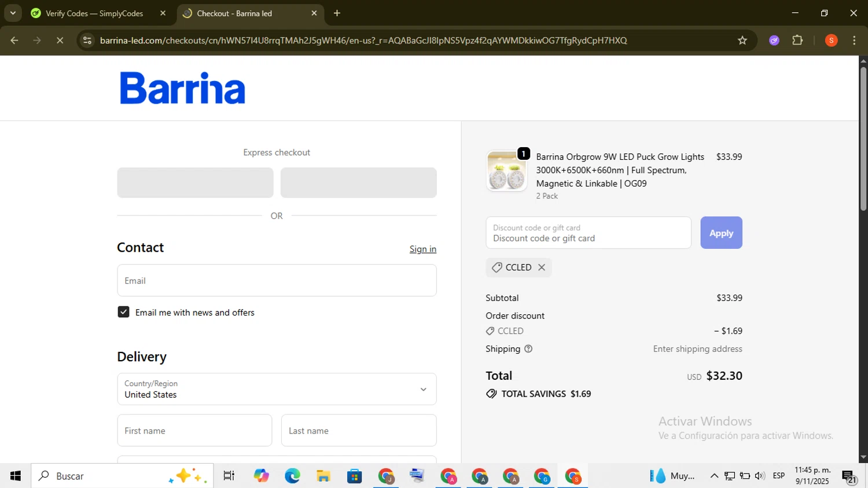The image size is (868, 488).
Task: Expand the Country/Region dropdown
Action: [x=277, y=389]
